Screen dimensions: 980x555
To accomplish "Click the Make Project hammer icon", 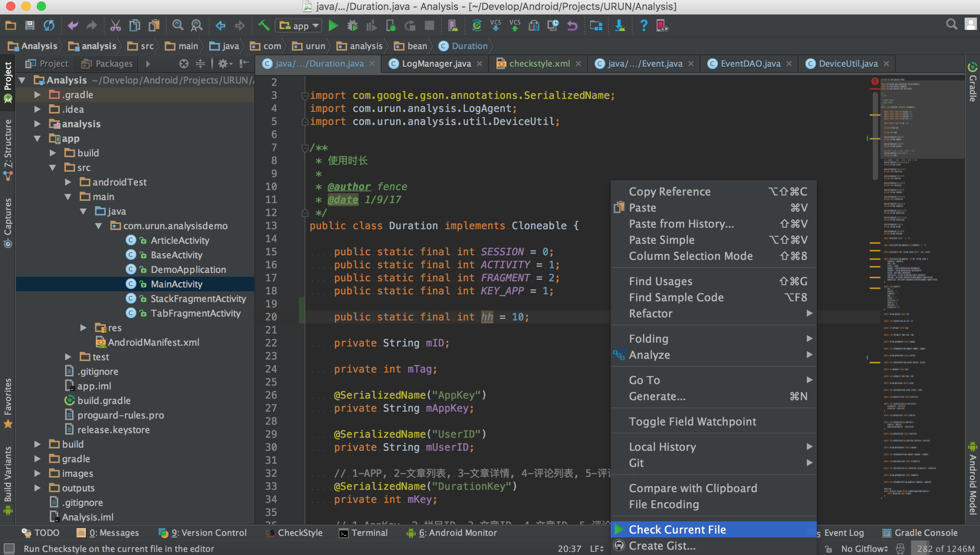I will click(x=264, y=26).
